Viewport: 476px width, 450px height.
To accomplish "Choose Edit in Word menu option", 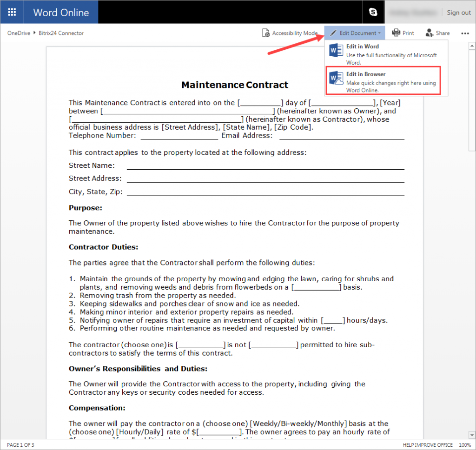I will (x=385, y=54).
